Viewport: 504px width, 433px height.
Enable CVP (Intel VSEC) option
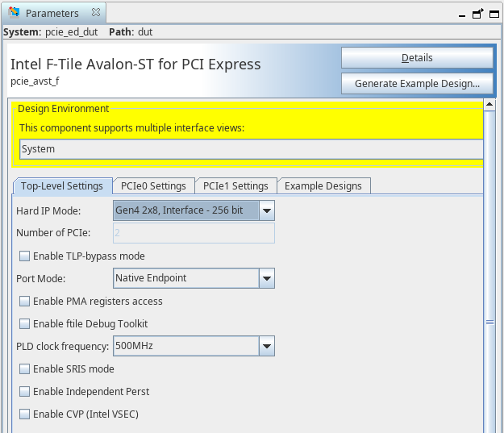(24, 414)
